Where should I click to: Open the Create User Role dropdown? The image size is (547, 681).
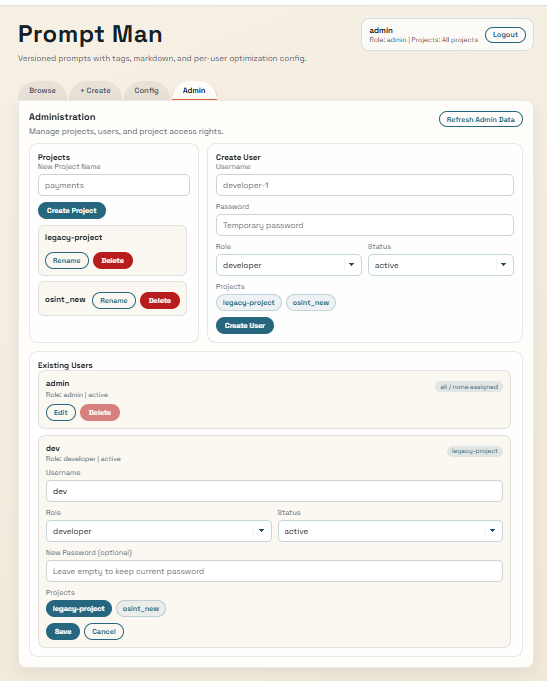pyautogui.click(x=288, y=265)
